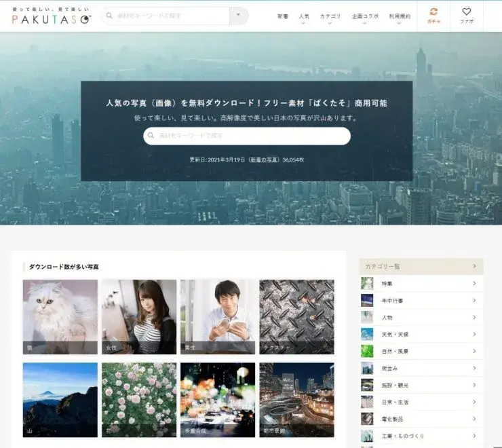Open the header search filter dropdown arrow
This screenshot has width=502, height=448.
tap(239, 16)
